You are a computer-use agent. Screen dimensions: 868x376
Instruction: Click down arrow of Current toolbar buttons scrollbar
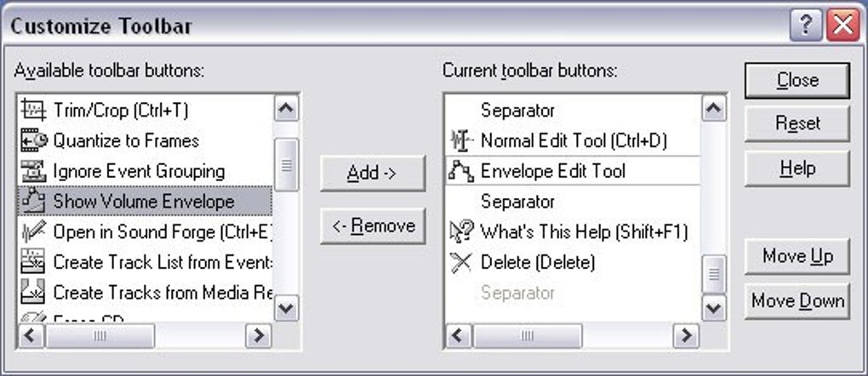click(713, 308)
